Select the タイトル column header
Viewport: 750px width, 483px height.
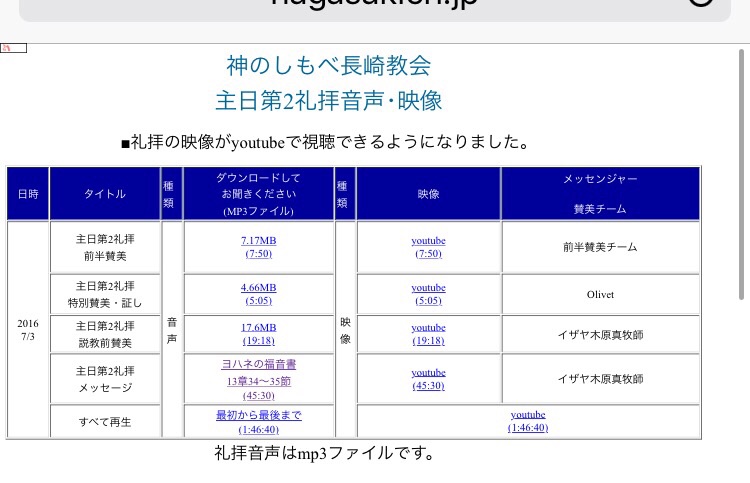(x=105, y=194)
